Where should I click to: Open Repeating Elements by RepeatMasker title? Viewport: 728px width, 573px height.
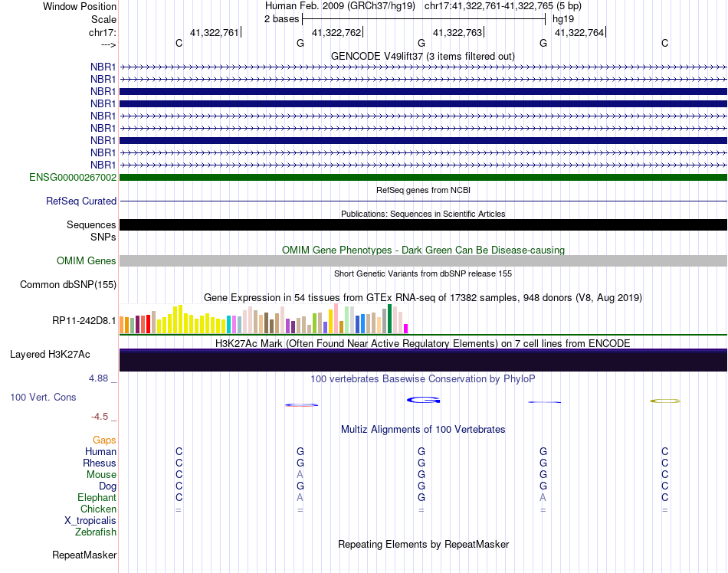point(423,544)
